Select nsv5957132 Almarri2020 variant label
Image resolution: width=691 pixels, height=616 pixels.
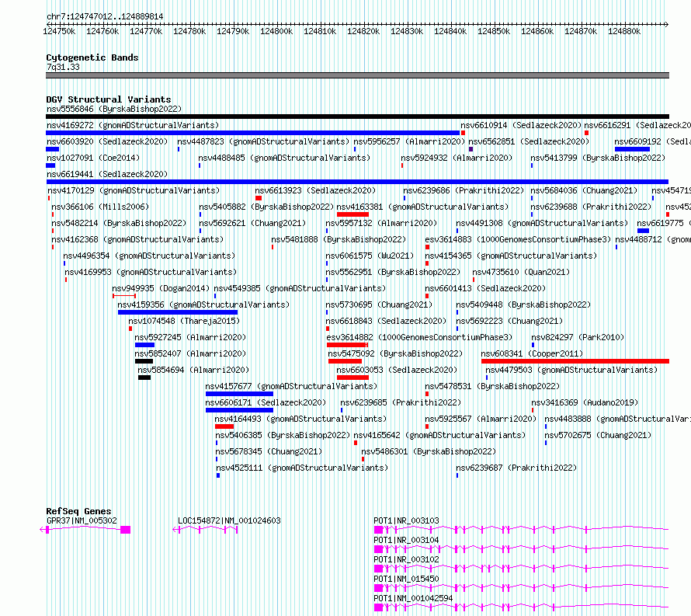381,223
